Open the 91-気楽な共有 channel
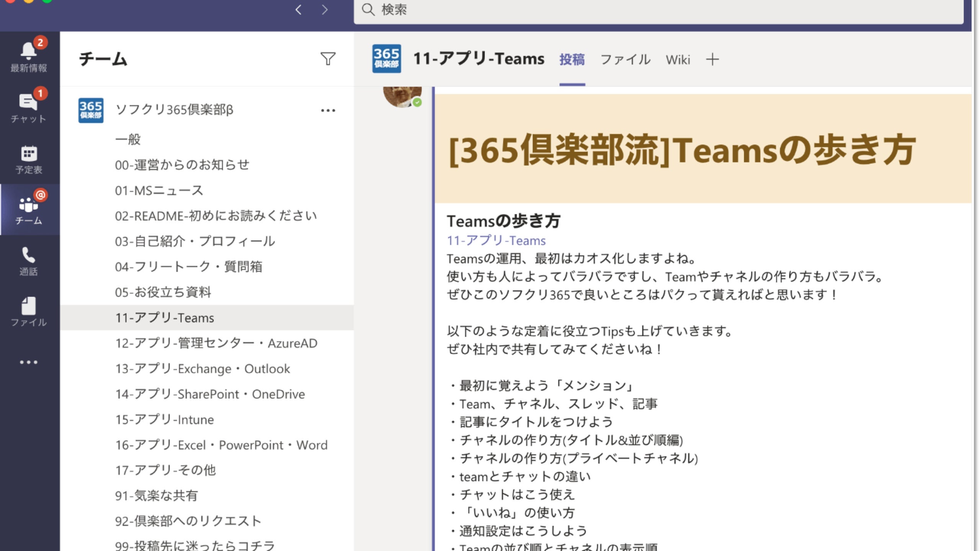 pyautogui.click(x=156, y=496)
